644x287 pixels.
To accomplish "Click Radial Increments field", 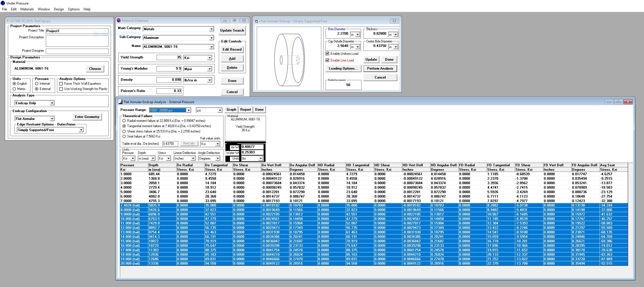I will click(343, 85).
